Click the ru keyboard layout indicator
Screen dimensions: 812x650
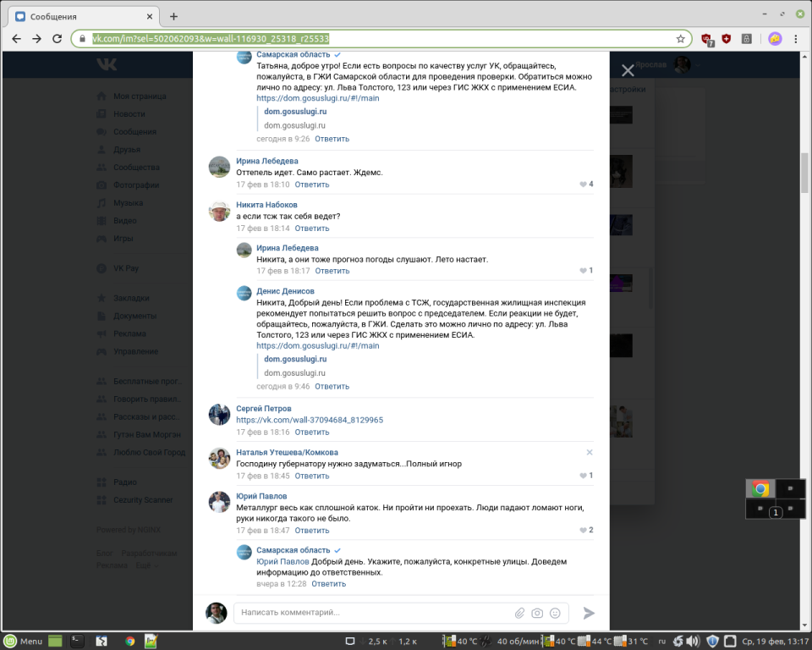pyautogui.click(x=662, y=641)
